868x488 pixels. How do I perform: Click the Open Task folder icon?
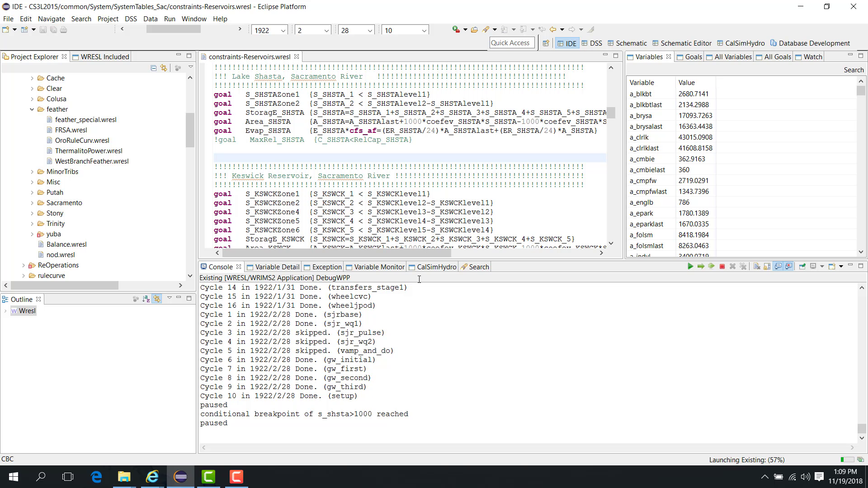pyautogui.click(x=474, y=30)
